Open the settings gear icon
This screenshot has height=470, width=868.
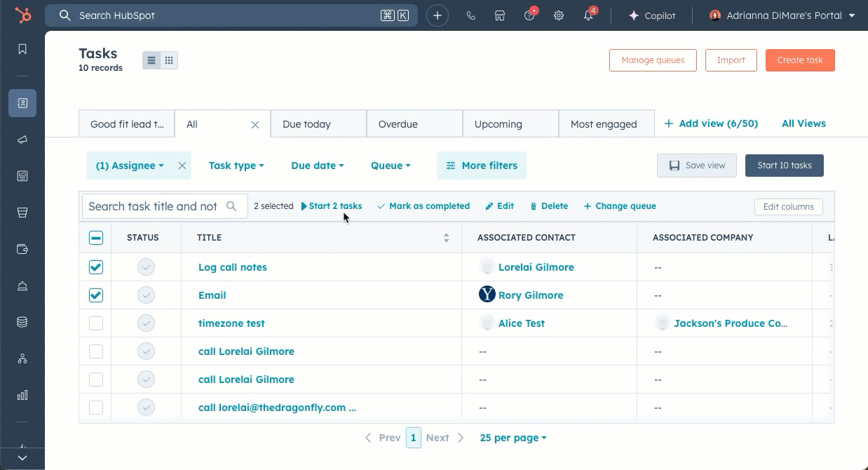click(559, 15)
